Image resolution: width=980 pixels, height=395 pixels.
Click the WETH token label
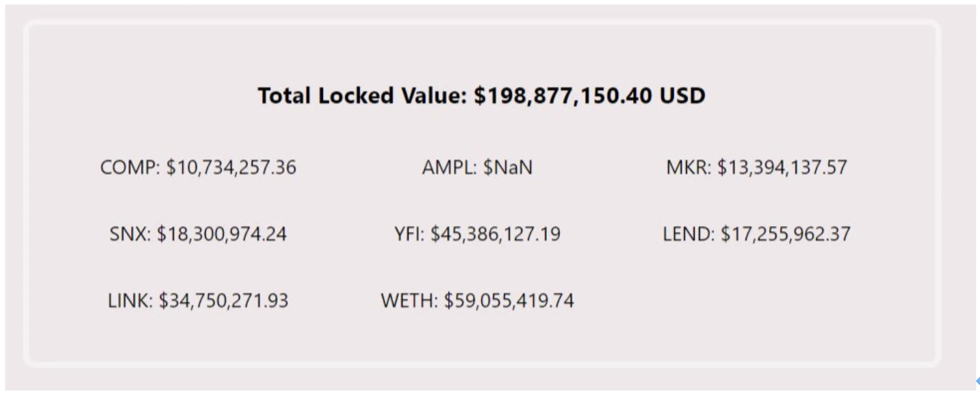pyautogui.click(x=410, y=300)
